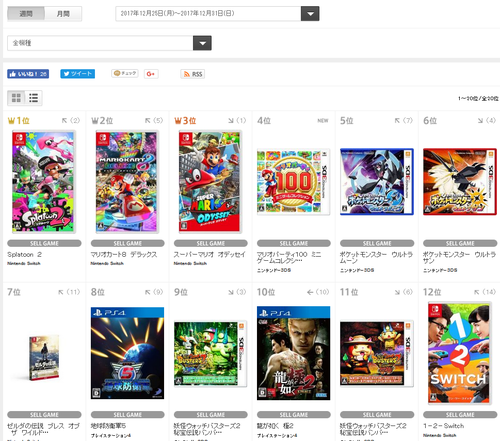Screen dimensions: 500x441
Task: Click SELL GAME under 龍が如く 極2
Action: coord(294,415)
